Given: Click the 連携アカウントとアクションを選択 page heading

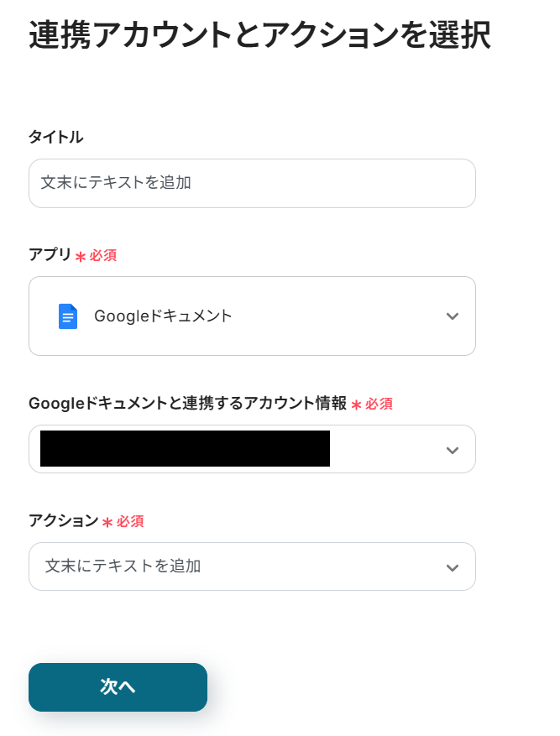Looking at the screenshot, I should pyautogui.click(x=259, y=36).
